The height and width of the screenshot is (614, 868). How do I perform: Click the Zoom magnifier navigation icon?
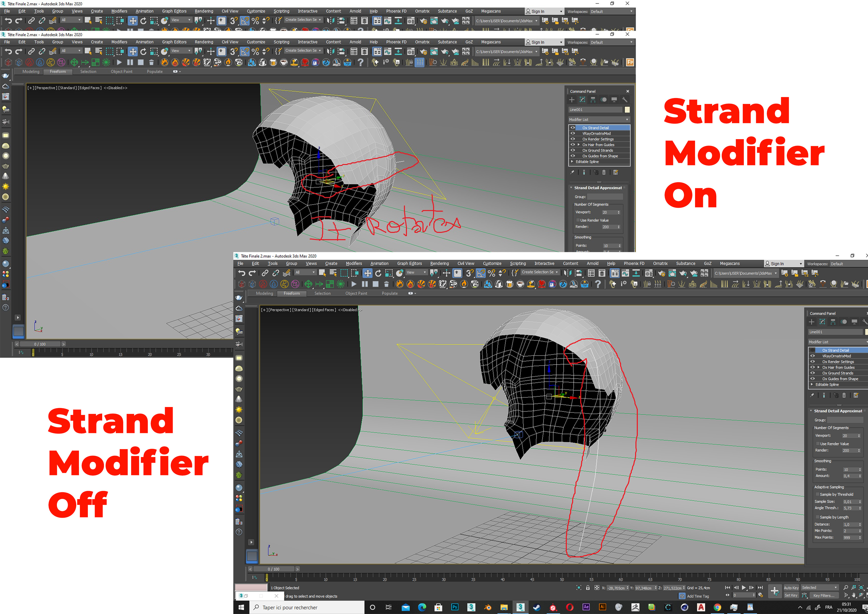coord(846,588)
